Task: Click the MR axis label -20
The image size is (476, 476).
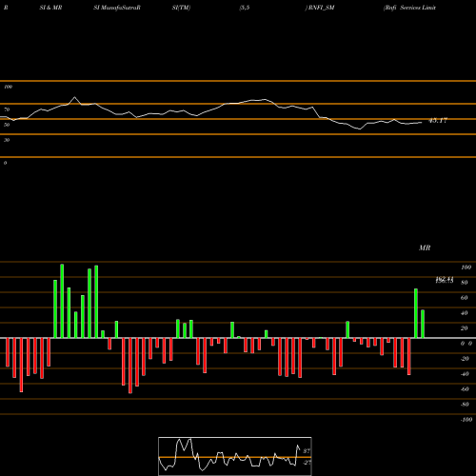Action: pyautogui.click(x=465, y=359)
